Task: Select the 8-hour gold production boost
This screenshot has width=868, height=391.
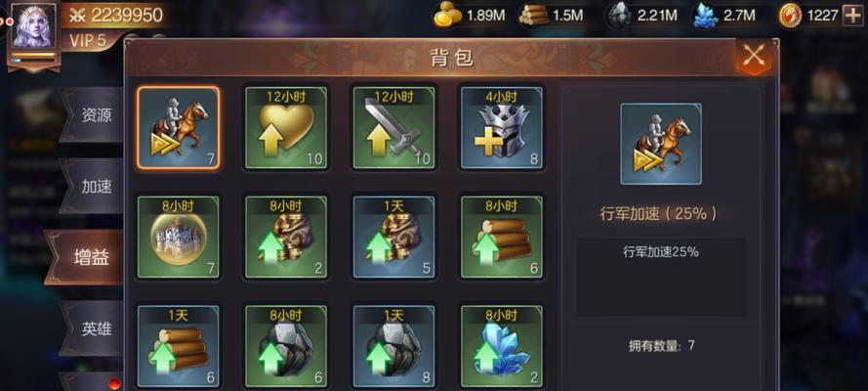Action: (x=286, y=237)
